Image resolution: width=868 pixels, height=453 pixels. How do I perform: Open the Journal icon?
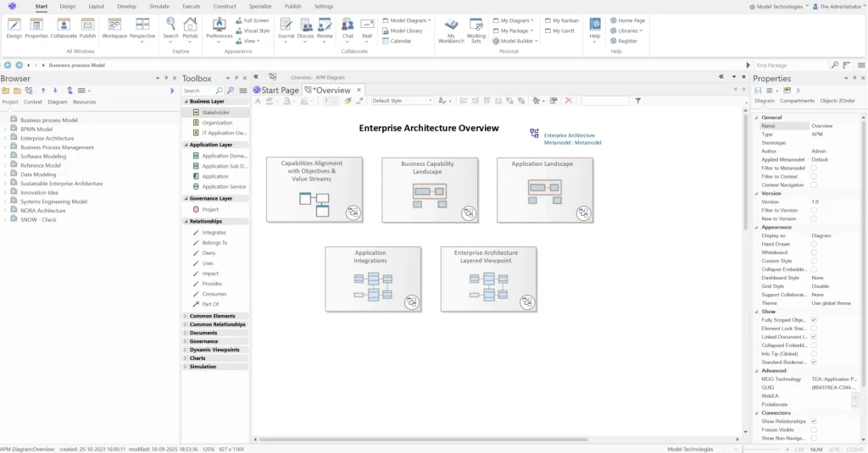(x=286, y=28)
